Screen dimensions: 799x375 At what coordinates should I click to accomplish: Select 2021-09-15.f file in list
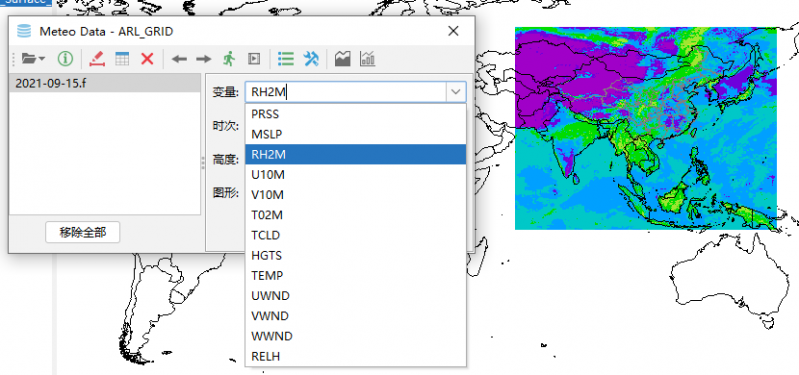[x=105, y=84]
